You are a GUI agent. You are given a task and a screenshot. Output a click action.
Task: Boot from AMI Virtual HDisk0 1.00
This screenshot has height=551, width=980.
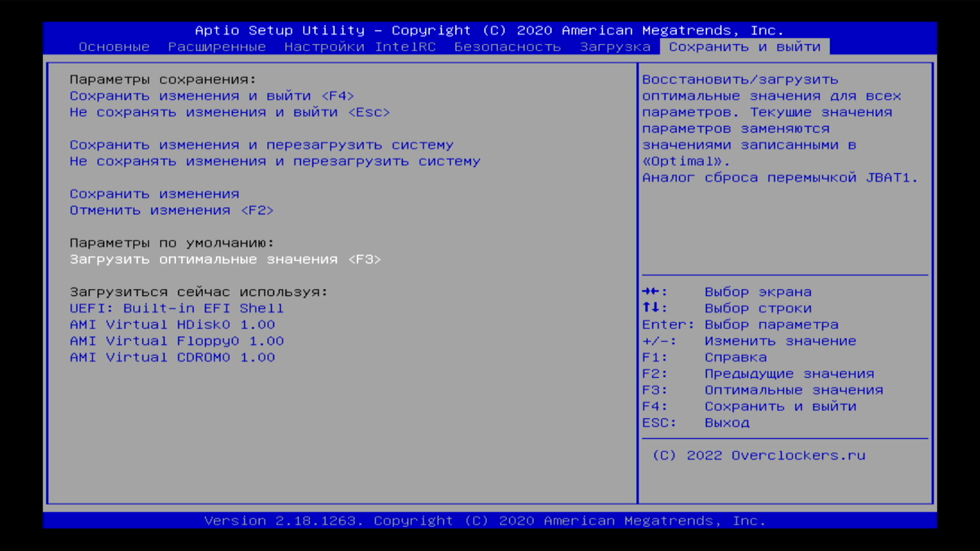[x=172, y=324]
